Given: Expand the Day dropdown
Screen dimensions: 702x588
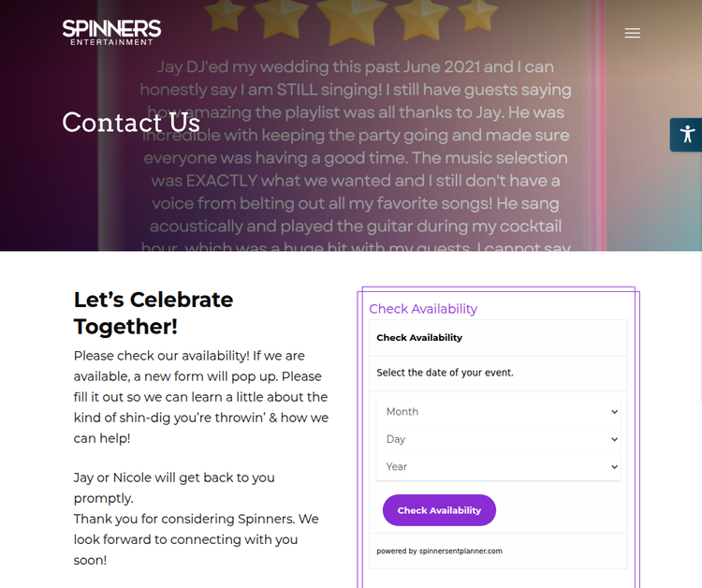Looking at the screenshot, I should click(x=498, y=439).
